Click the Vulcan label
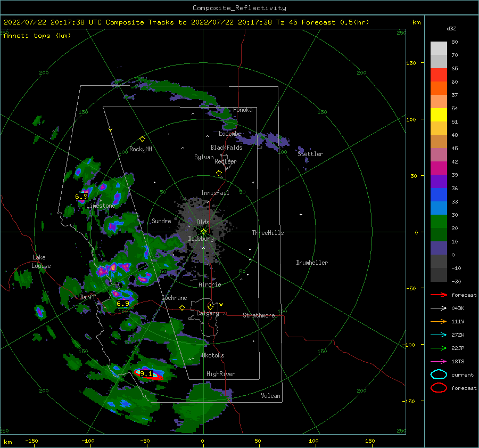The image size is (479, 448). (x=270, y=396)
